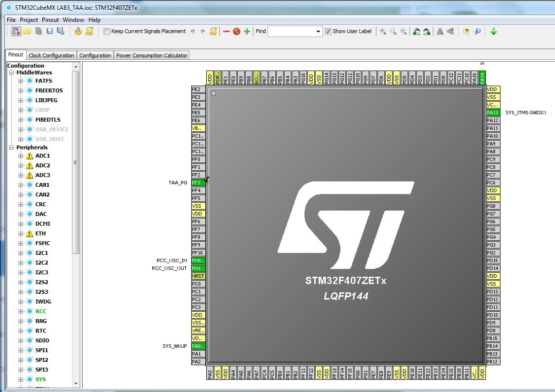Click the Load Project folder icon
Image resolution: width=555 pixels, height=392 pixels.
point(27,31)
